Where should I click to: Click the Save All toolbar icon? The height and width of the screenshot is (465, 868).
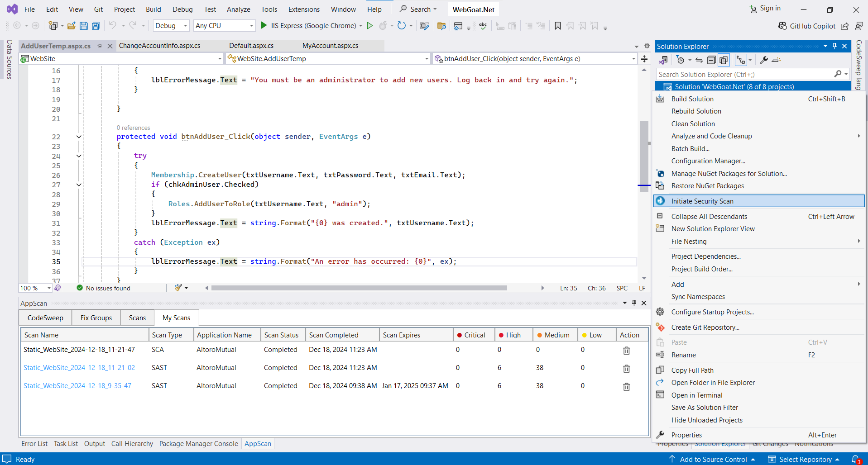[96, 26]
